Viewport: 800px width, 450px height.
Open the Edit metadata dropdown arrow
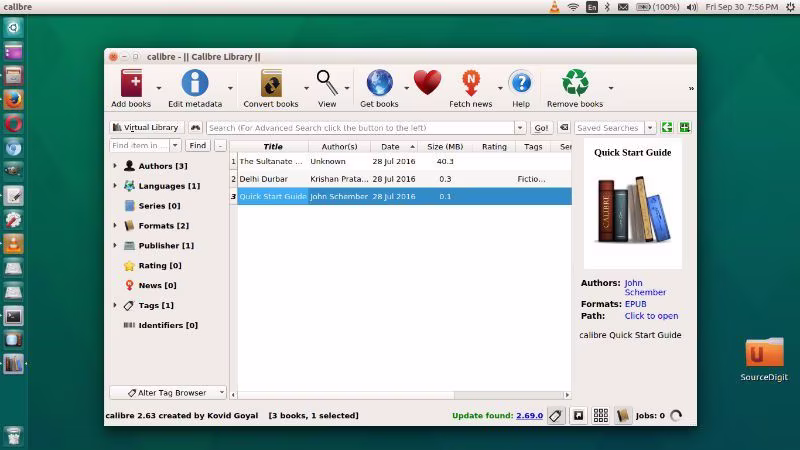230,88
